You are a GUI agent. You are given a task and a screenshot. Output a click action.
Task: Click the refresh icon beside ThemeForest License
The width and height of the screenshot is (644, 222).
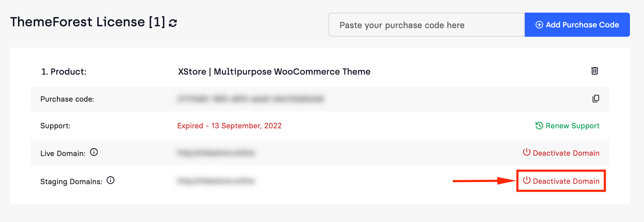[173, 23]
